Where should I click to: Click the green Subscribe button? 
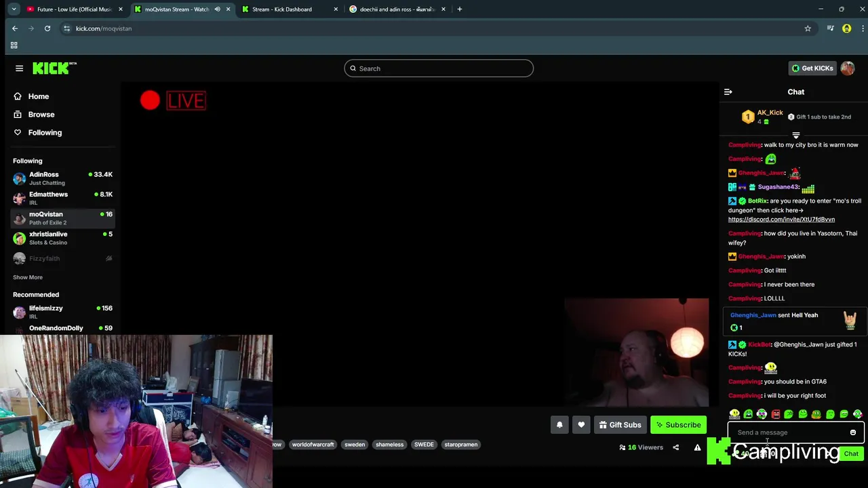click(x=679, y=425)
